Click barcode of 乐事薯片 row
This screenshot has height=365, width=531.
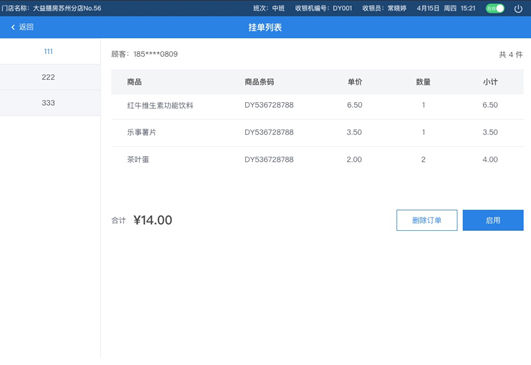click(269, 132)
